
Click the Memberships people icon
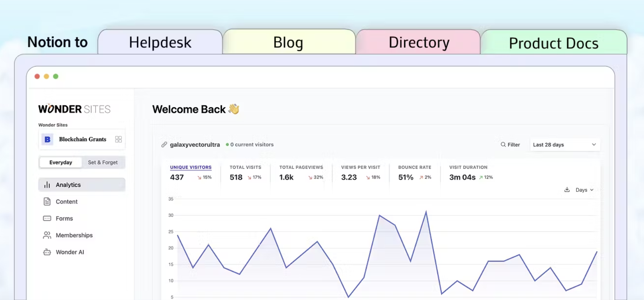tap(47, 235)
